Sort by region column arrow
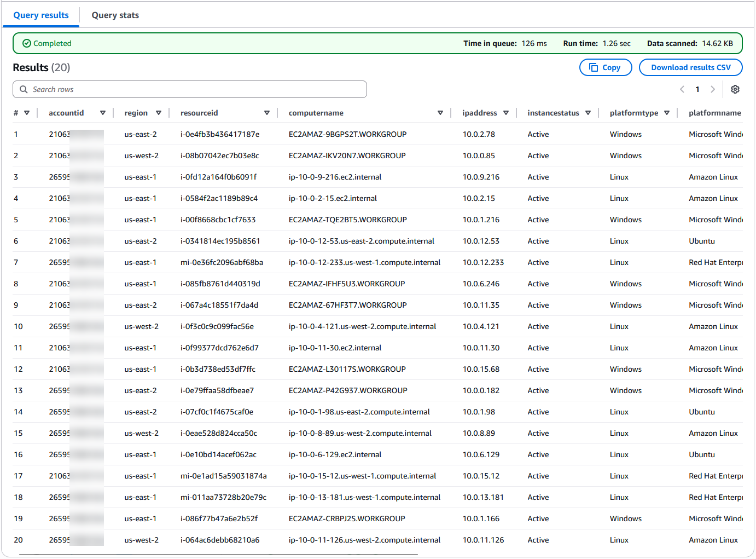Screen dimensions: 756x559 (159, 113)
